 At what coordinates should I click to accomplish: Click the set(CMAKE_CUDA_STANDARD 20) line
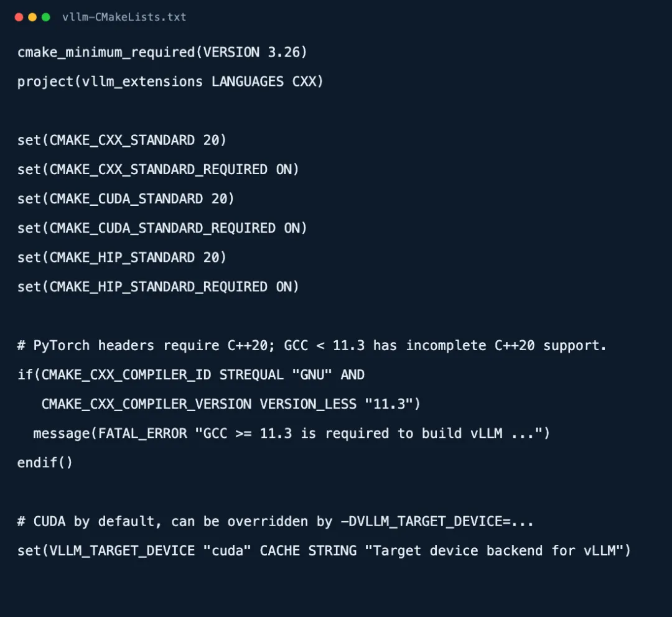pyautogui.click(x=126, y=199)
